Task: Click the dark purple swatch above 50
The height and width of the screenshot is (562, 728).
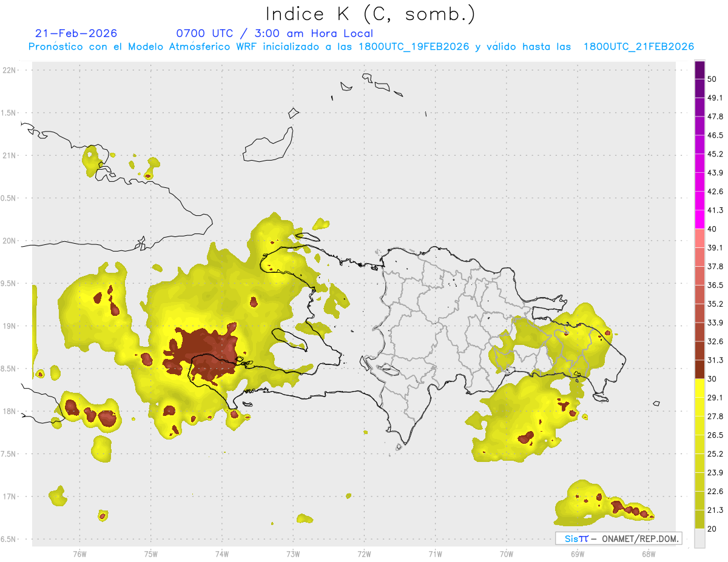Action: tap(699, 70)
